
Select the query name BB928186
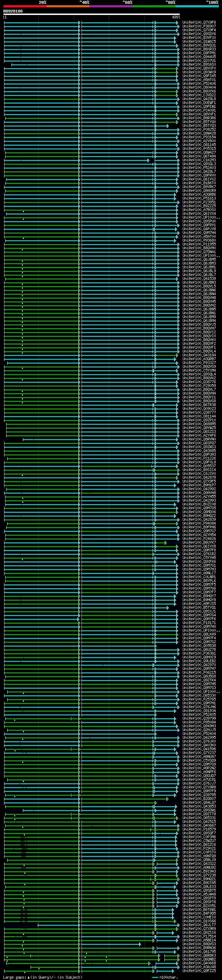coord(13,11)
